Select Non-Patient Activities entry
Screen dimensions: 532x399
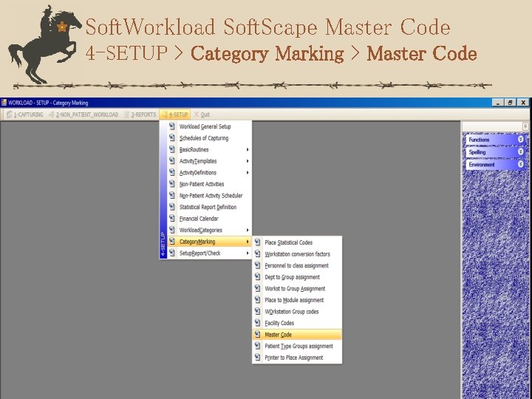(210, 184)
